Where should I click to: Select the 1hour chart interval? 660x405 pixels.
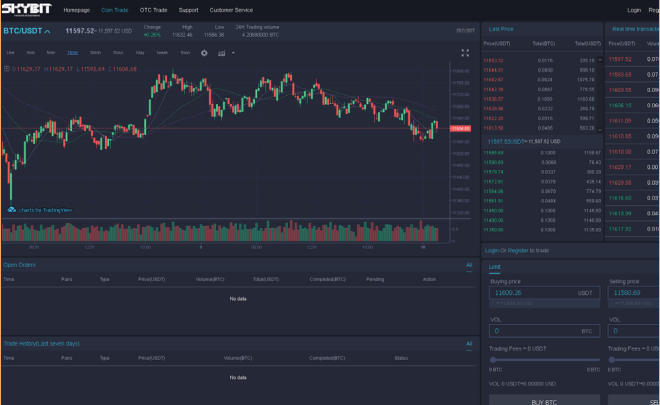pos(118,53)
